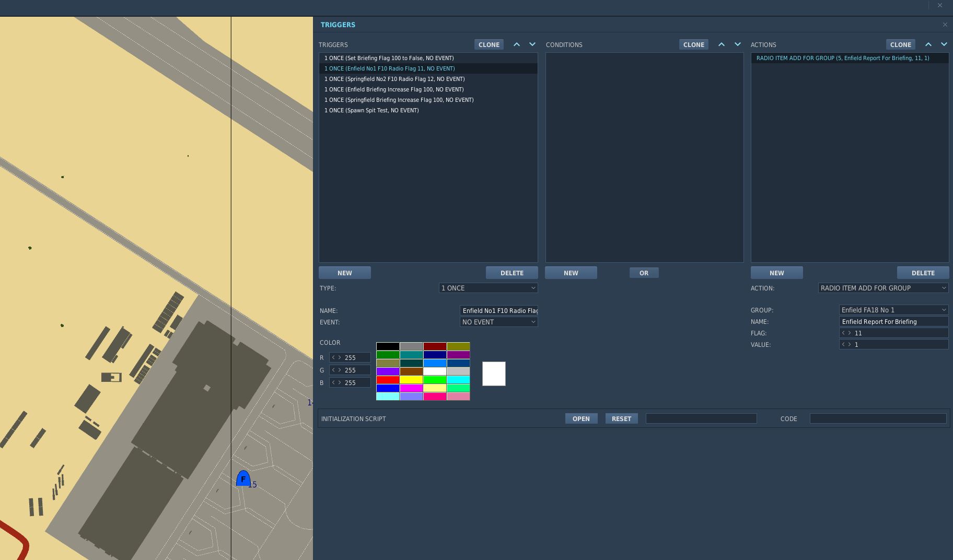Click the blue aircraft unit icon on map

click(243, 479)
